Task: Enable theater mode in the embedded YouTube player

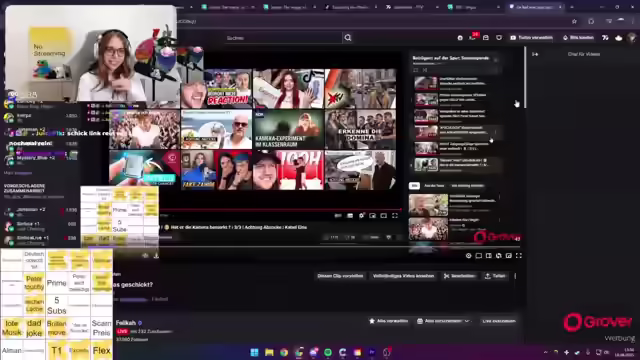Action: coord(384,216)
